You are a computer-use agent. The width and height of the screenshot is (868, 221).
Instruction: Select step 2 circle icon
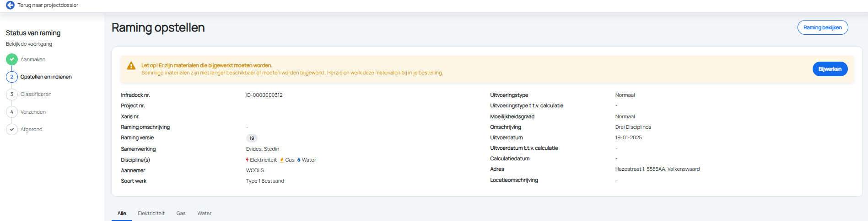(x=12, y=77)
